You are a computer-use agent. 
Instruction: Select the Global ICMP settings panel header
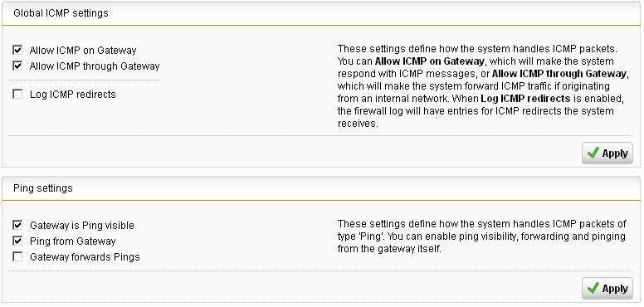pyautogui.click(x=321, y=13)
